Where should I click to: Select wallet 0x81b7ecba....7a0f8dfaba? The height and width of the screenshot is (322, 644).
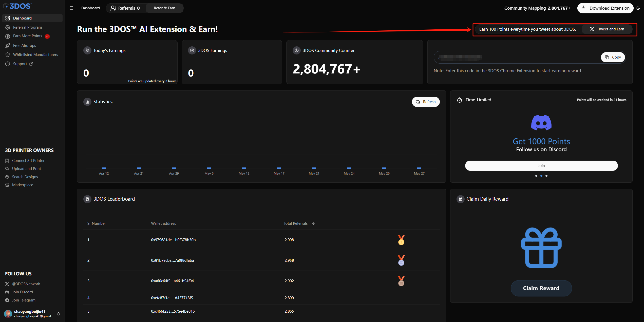click(x=173, y=260)
